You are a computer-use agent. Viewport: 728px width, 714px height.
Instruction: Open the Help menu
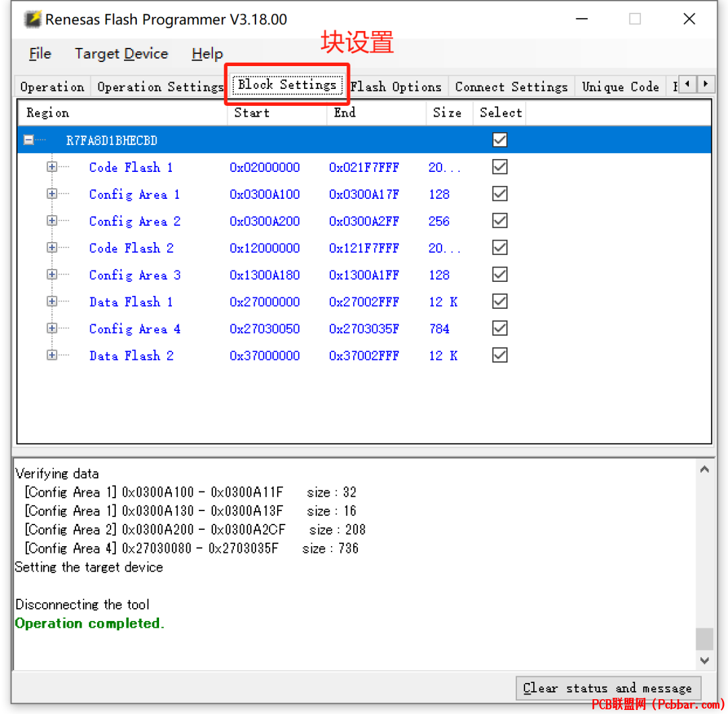207,53
